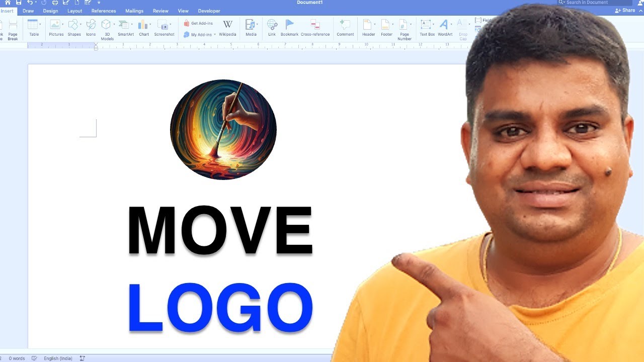Viewport: 644px width, 362px height.
Task: Expand the WordArt dropdown arrow
Action: pos(452,24)
